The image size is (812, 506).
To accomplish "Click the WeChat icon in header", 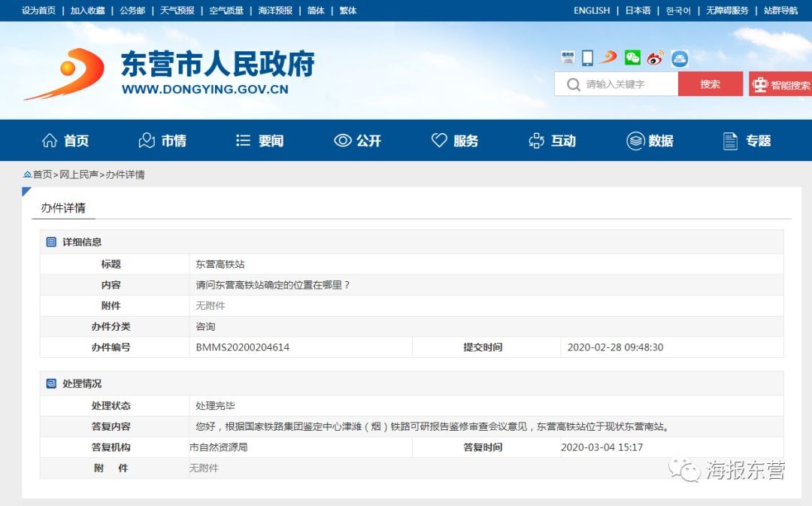I will click(x=632, y=58).
